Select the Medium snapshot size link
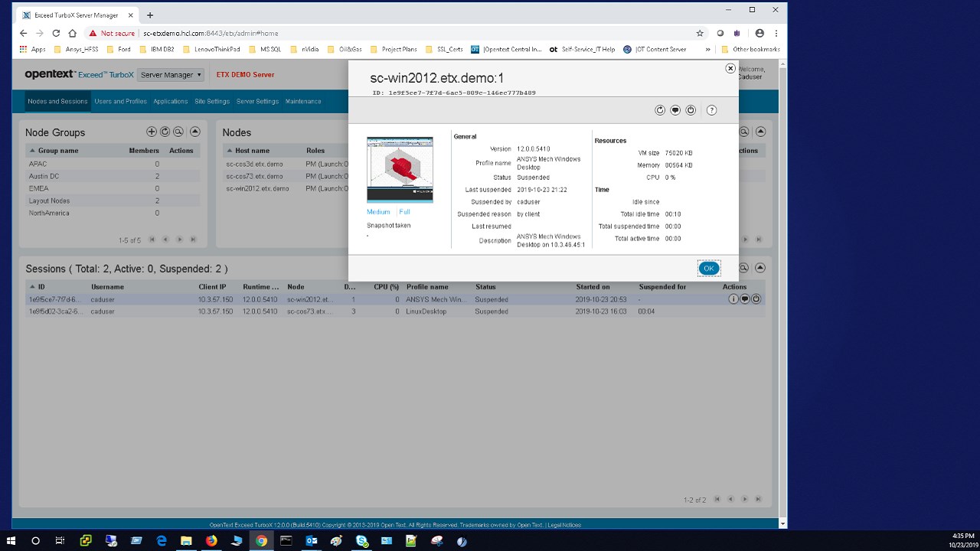The image size is (980, 551). 378,212
